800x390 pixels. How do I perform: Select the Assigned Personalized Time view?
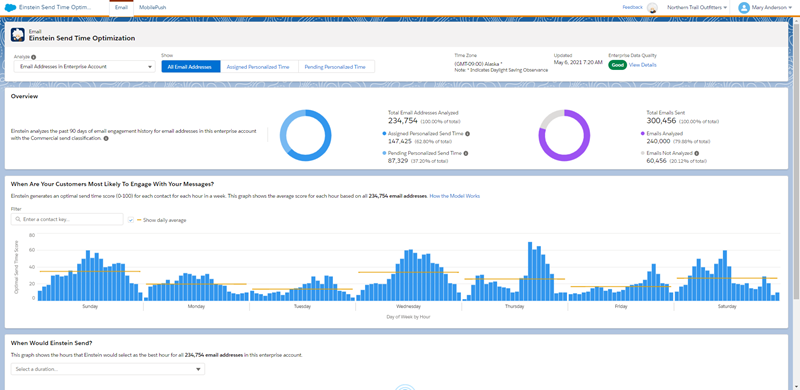259,67
